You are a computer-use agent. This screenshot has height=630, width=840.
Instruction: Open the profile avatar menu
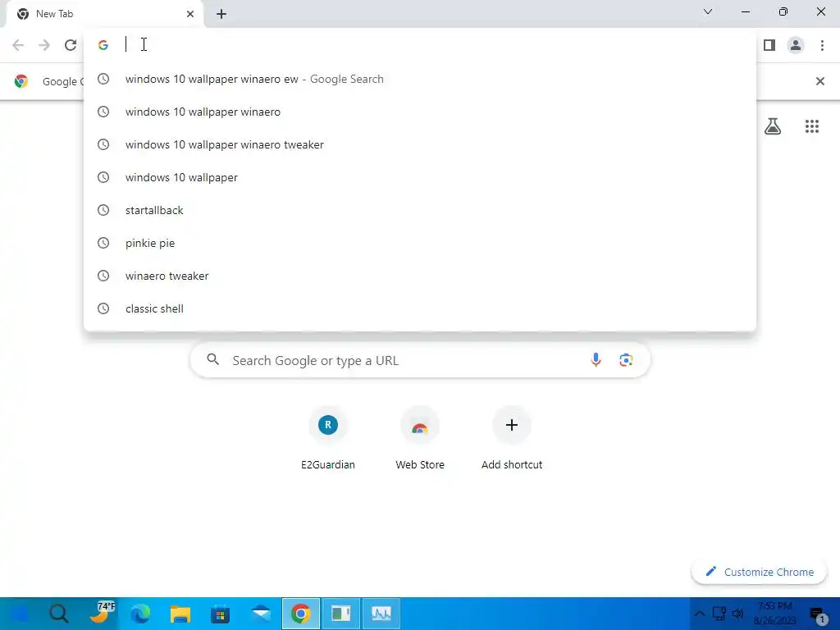(796, 45)
